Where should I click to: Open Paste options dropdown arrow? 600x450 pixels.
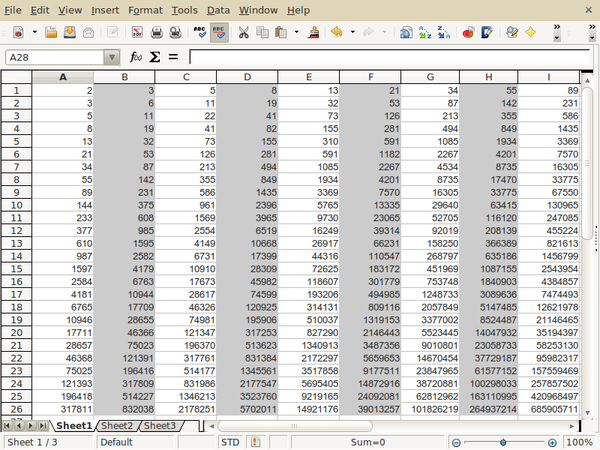click(x=297, y=33)
